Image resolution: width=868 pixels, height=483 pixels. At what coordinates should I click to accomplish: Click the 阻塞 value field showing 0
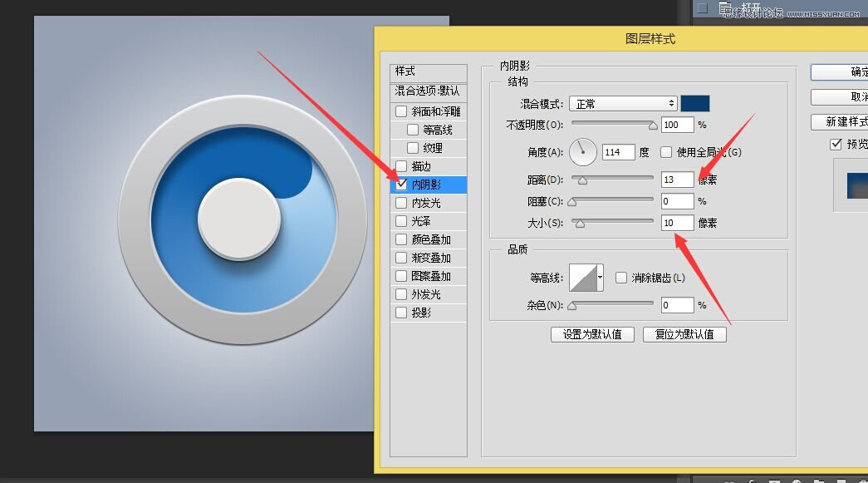(x=678, y=201)
